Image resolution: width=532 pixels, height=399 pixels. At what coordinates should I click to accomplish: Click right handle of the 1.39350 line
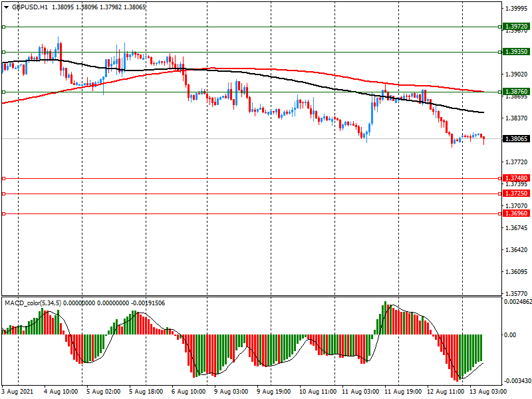(x=500, y=53)
